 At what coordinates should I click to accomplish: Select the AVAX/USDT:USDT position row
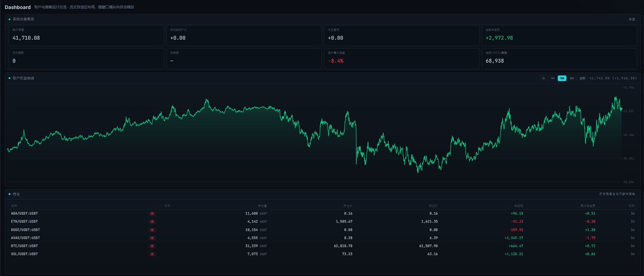coord(322,237)
